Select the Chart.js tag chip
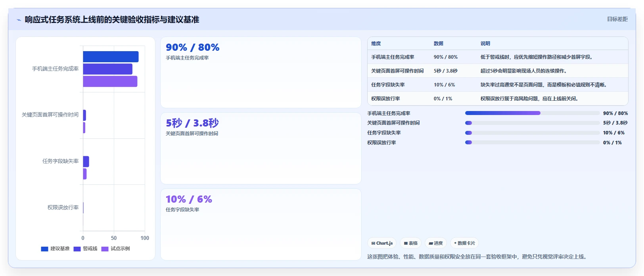This screenshot has height=276, width=644. (x=382, y=243)
